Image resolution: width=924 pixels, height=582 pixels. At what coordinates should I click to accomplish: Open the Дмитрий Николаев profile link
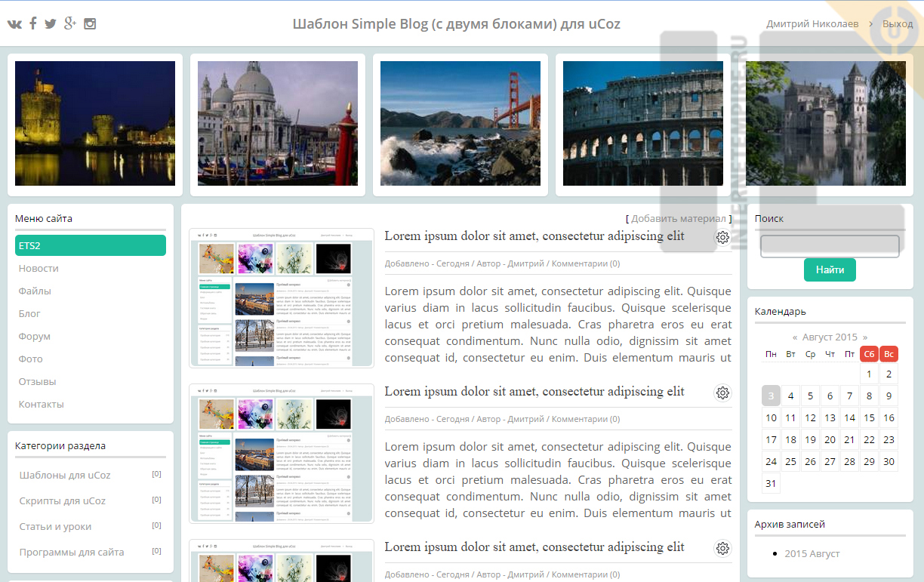point(812,23)
